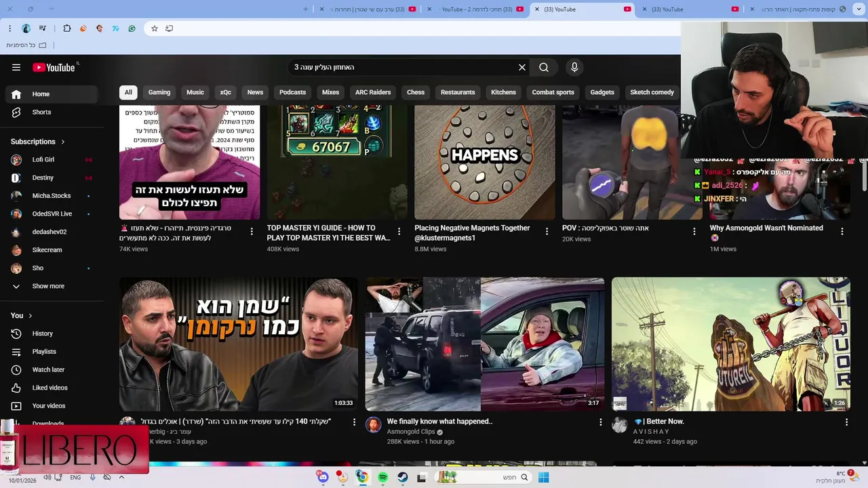Select the Combat sports filter chip
Screen dimensions: 868x488
[x=553, y=92]
